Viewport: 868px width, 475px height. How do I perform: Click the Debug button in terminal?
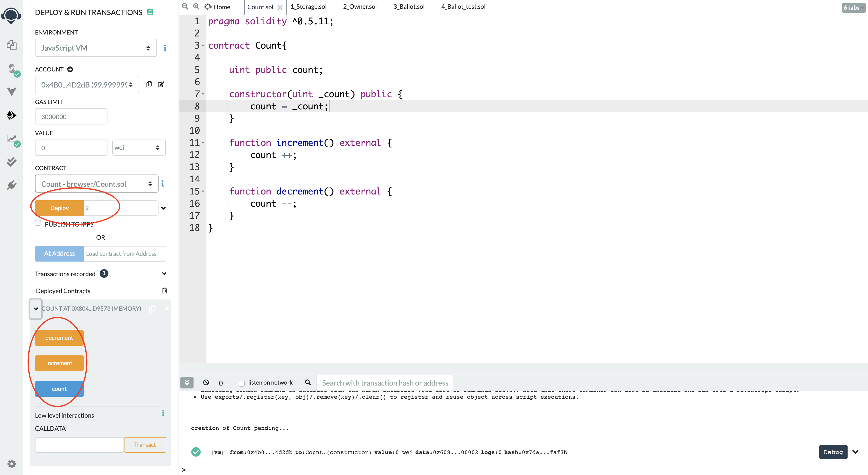(x=833, y=452)
